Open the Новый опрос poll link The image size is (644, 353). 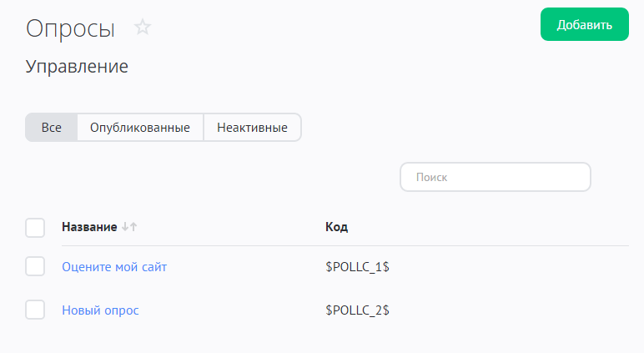coord(100,310)
